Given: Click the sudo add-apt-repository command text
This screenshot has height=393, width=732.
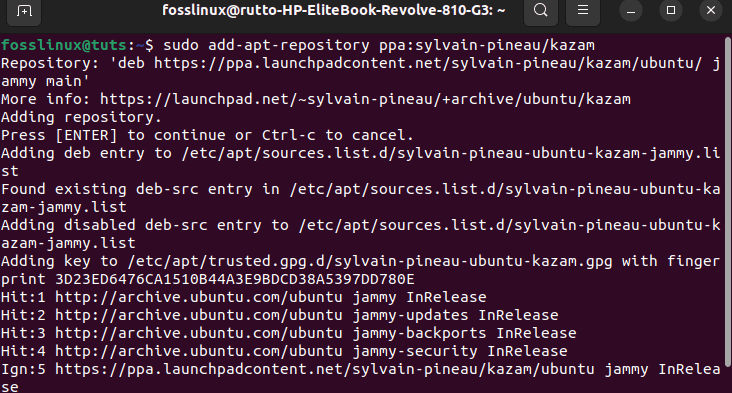Looking at the screenshot, I should pos(379,45).
